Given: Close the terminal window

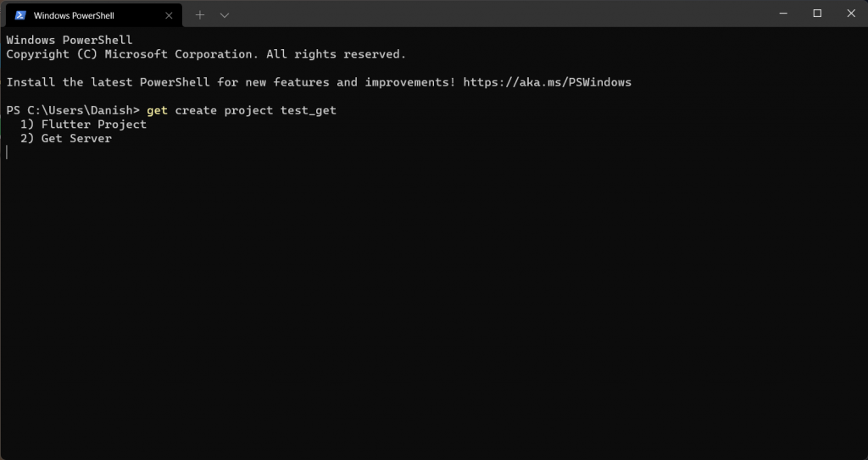Looking at the screenshot, I should [x=850, y=14].
